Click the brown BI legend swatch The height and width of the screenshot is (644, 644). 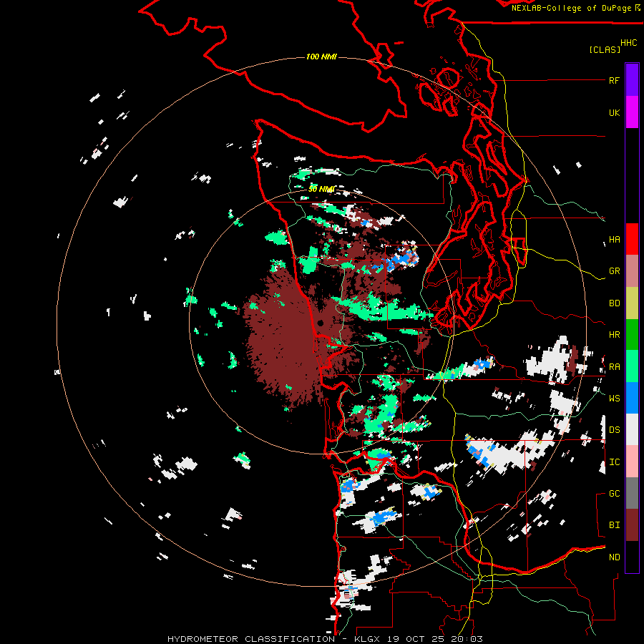pyautogui.click(x=632, y=525)
